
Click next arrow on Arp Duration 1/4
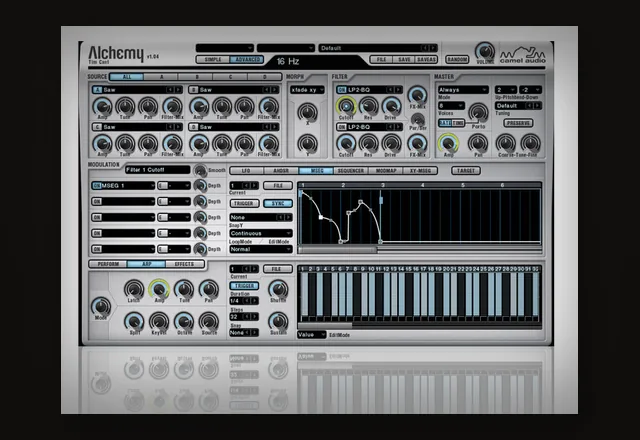[x=254, y=301]
